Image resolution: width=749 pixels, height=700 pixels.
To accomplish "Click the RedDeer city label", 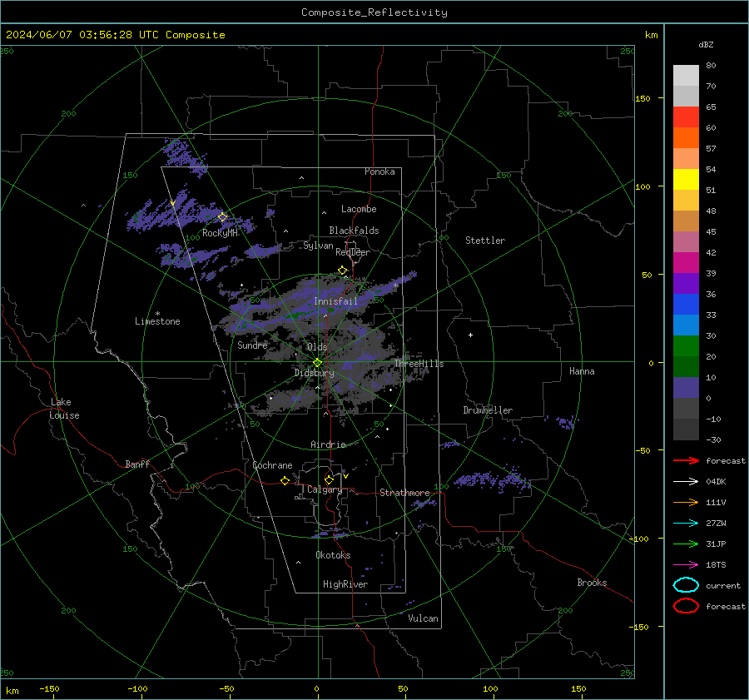I will [353, 252].
